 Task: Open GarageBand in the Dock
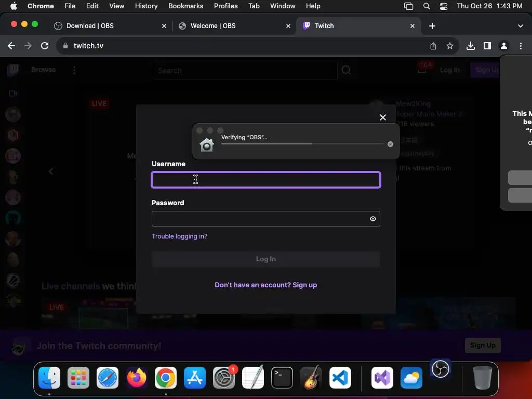coord(311,378)
